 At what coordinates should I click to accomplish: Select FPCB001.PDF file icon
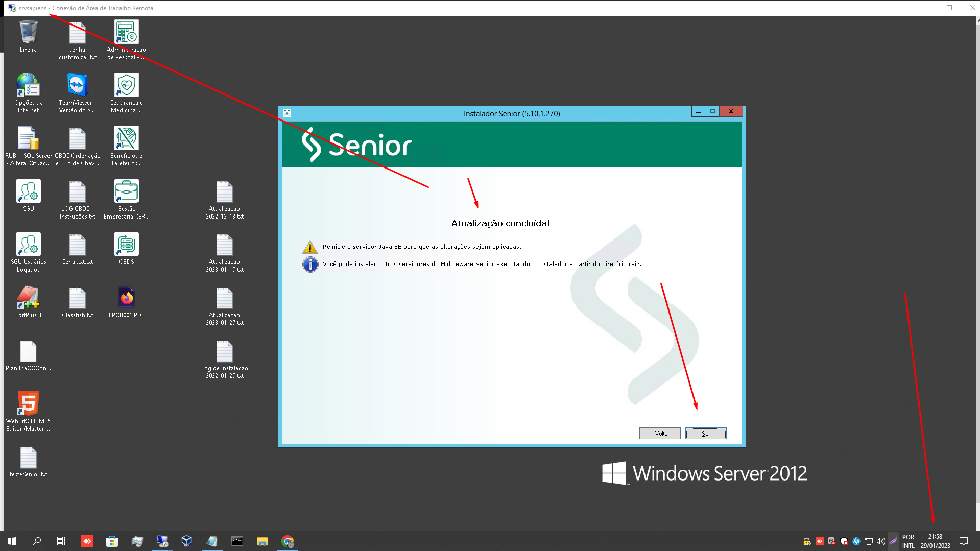pyautogui.click(x=126, y=302)
